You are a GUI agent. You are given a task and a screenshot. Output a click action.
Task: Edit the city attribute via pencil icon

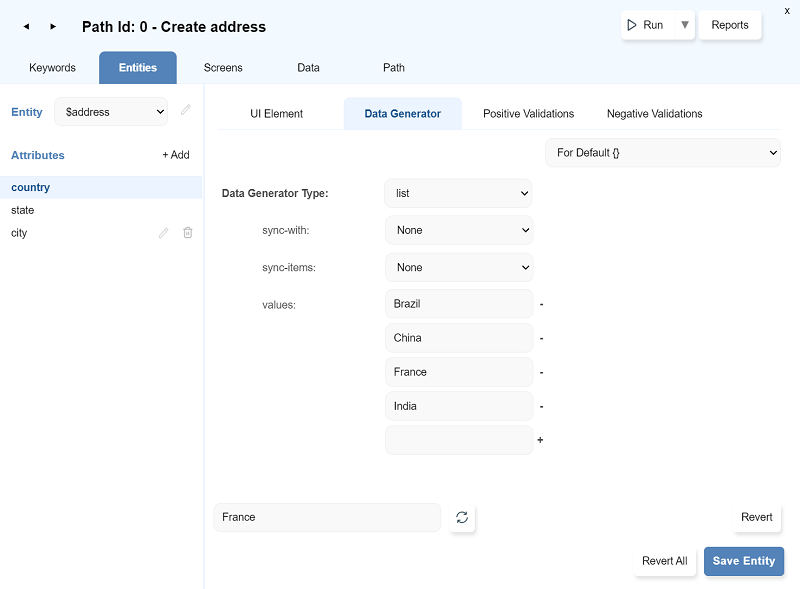(164, 233)
